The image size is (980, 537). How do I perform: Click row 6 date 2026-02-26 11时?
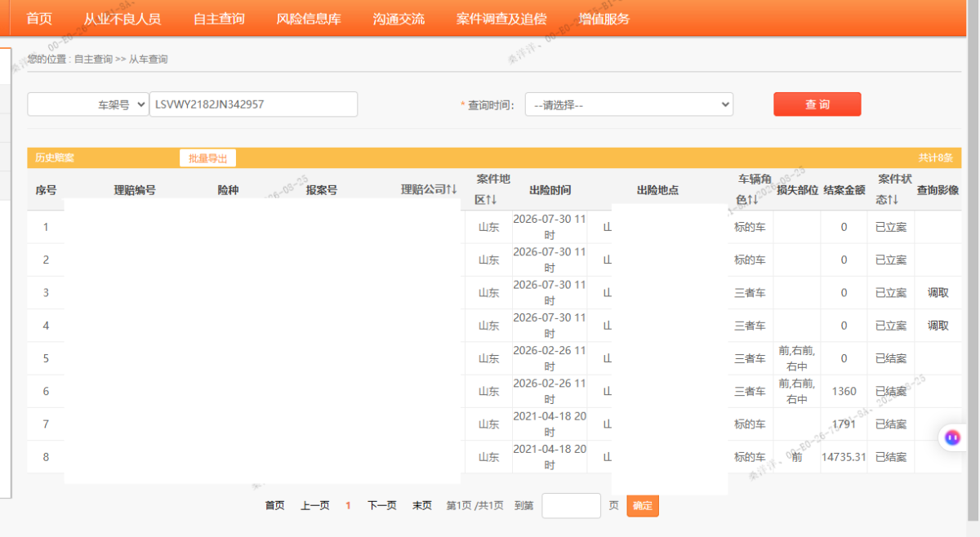pyautogui.click(x=550, y=391)
